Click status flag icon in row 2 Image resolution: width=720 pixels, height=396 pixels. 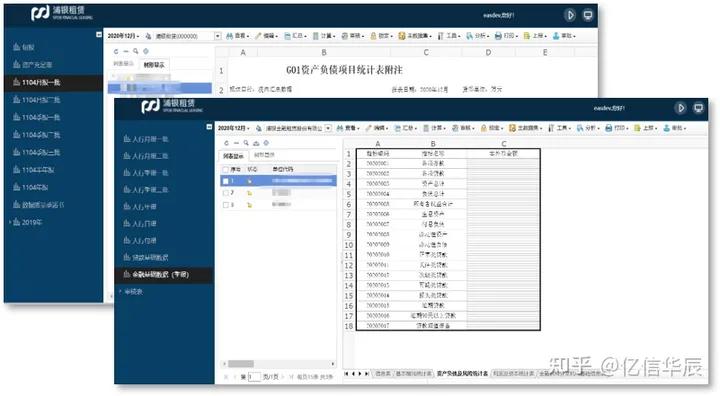click(x=249, y=193)
